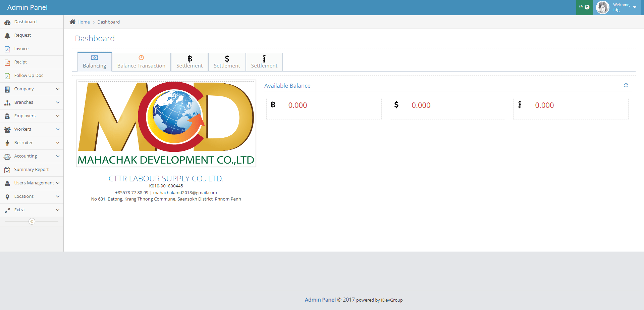Click the company address line text
This screenshot has height=310, width=644.
pyautogui.click(x=166, y=199)
